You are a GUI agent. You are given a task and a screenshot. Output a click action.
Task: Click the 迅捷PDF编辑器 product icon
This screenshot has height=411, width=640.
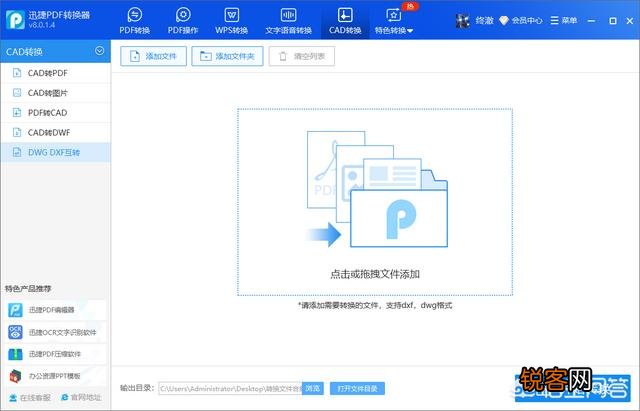[16, 310]
